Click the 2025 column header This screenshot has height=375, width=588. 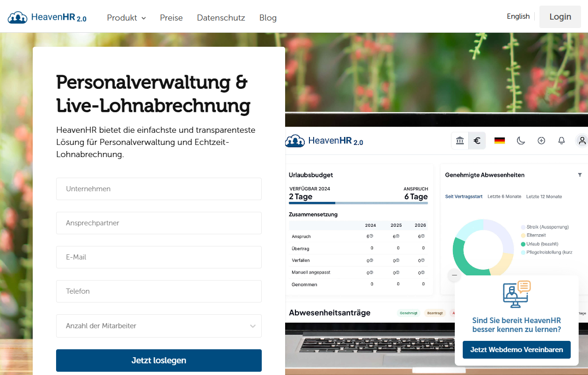pyautogui.click(x=396, y=225)
